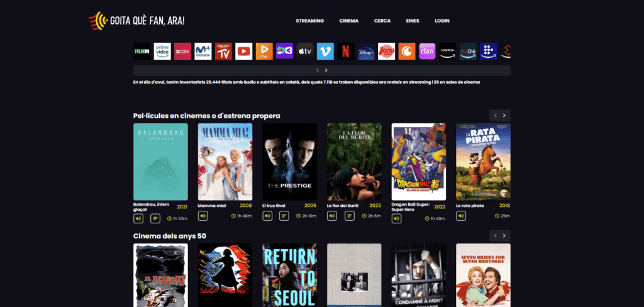Open the La flor del Buriti title
The image size is (644, 307).
(343, 206)
